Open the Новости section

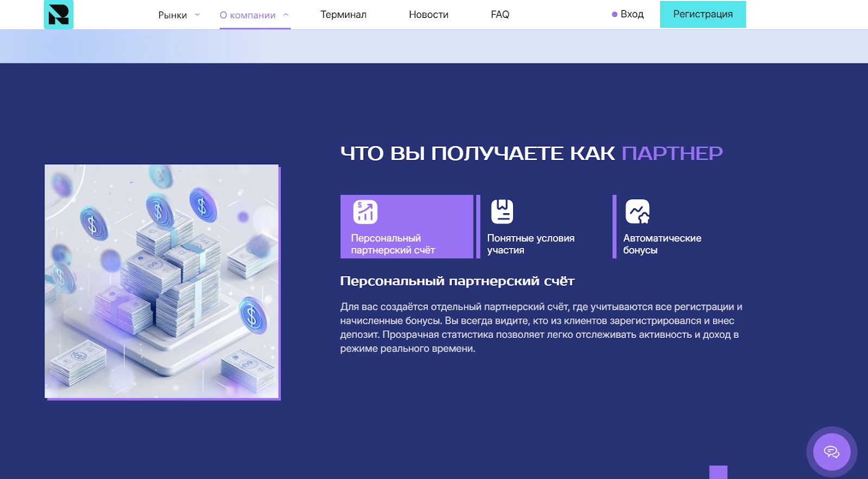(x=429, y=15)
